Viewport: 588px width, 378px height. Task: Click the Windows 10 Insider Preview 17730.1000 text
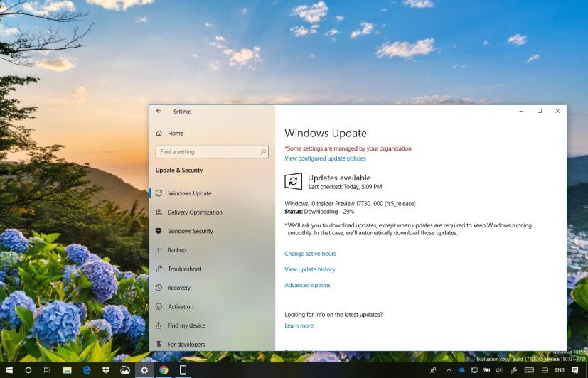point(350,204)
